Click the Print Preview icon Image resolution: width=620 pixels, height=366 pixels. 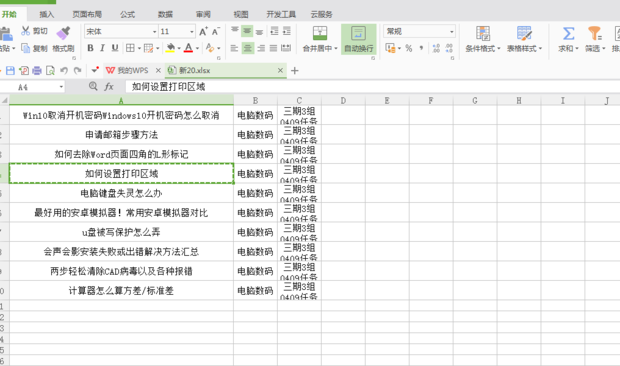50,71
